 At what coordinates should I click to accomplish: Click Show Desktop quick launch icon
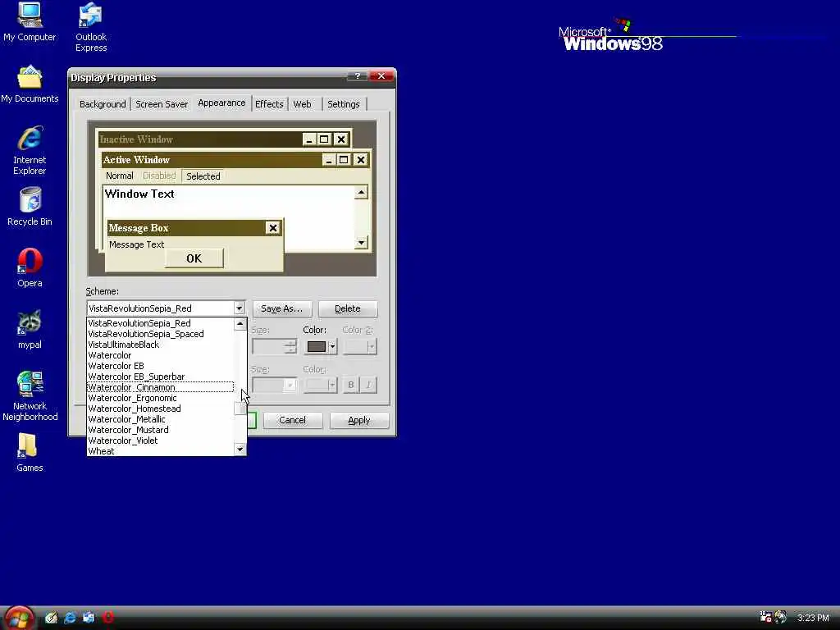click(51, 618)
